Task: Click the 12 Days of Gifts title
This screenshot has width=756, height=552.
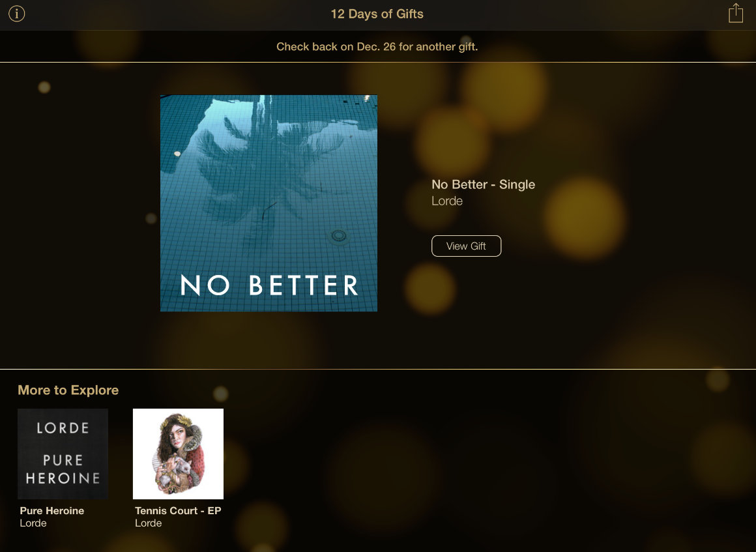Action: coord(377,14)
